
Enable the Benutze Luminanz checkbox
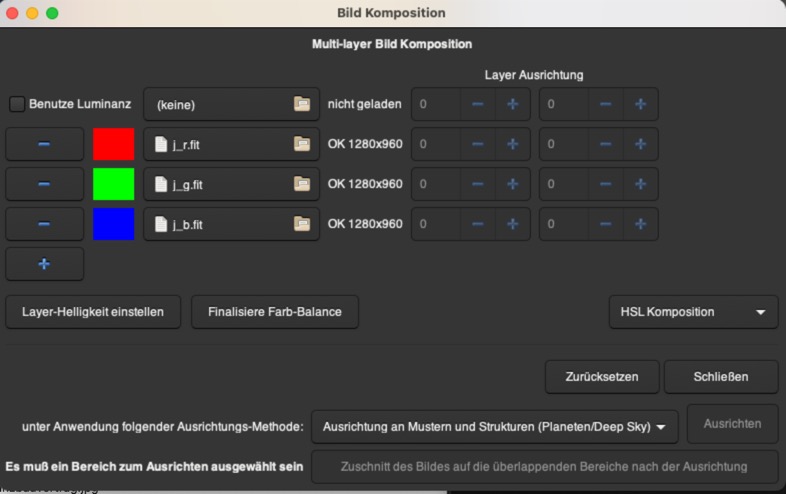click(18, 104)
